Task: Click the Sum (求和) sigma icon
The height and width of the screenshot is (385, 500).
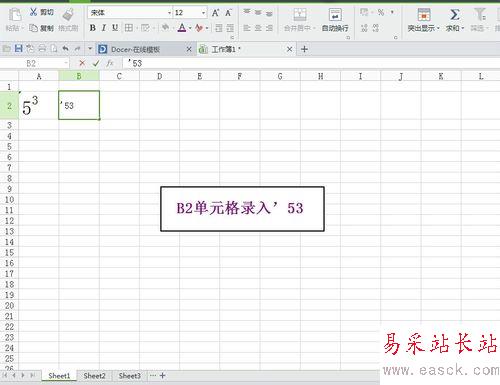Action: point(455,15)
